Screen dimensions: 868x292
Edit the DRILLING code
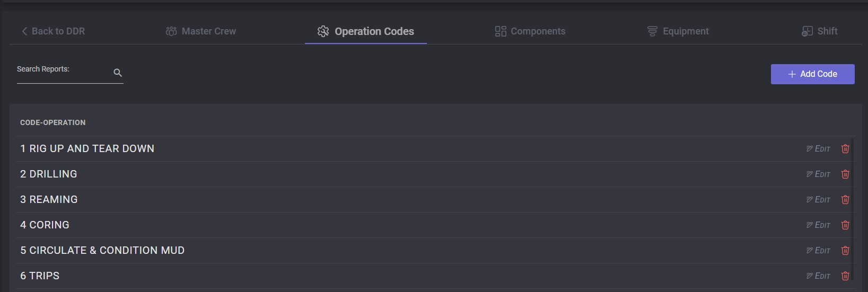(819, 174)
